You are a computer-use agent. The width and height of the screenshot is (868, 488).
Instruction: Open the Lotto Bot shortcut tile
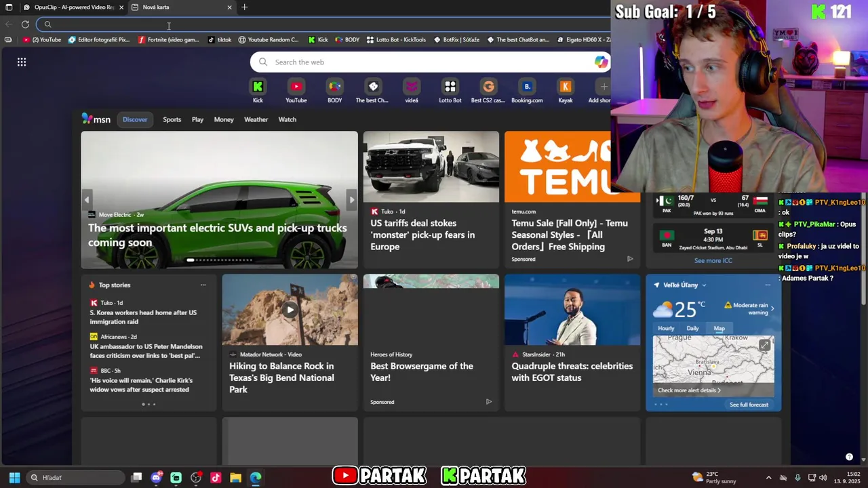450,91
